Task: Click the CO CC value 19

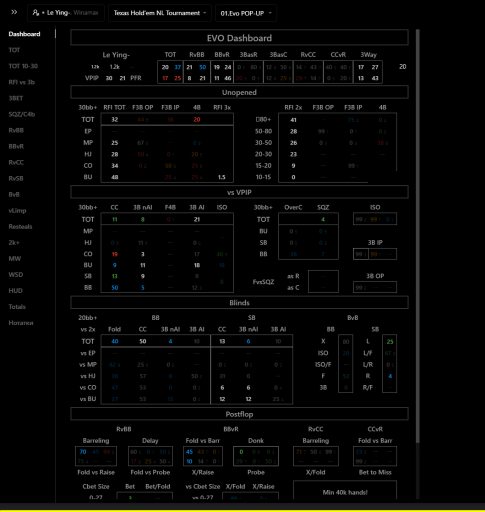Action: (x=115, y=254)
